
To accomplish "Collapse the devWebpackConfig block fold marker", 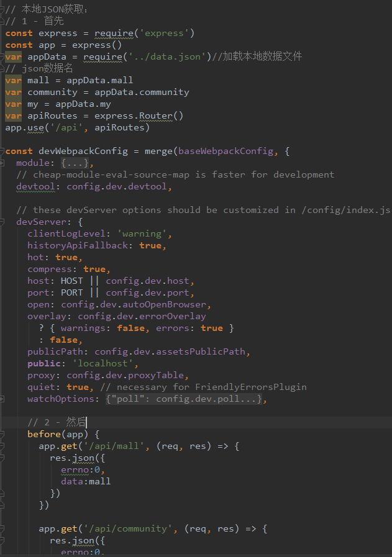I will point(1,151).
